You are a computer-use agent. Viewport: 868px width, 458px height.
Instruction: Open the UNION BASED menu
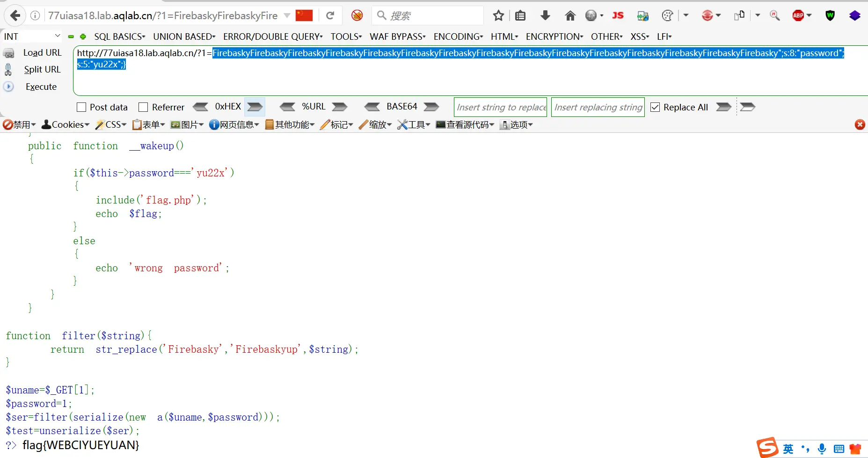pyautogui.click(x=184, y=36)
